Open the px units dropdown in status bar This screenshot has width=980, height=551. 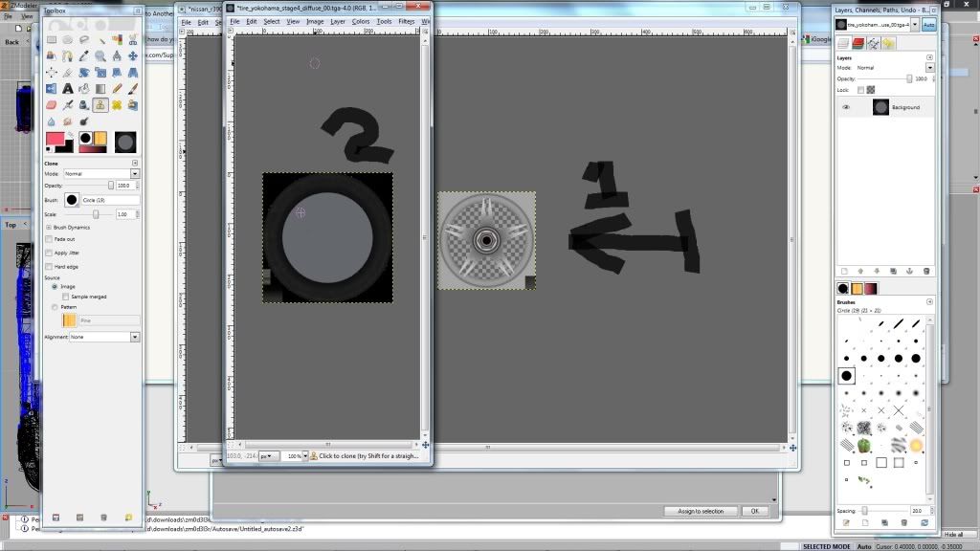click(x=269, y=456)
